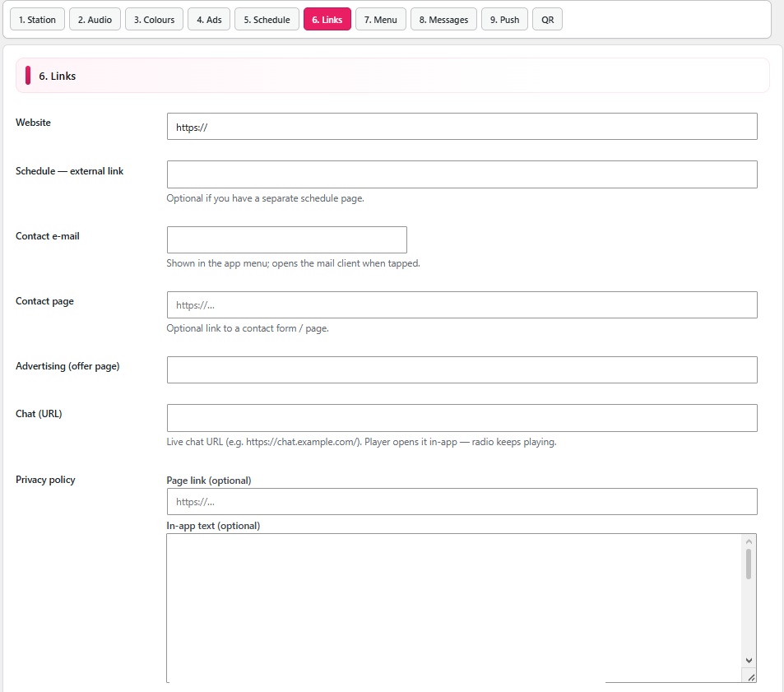Click the textarea scroll up arrow

tap(749, 541)
